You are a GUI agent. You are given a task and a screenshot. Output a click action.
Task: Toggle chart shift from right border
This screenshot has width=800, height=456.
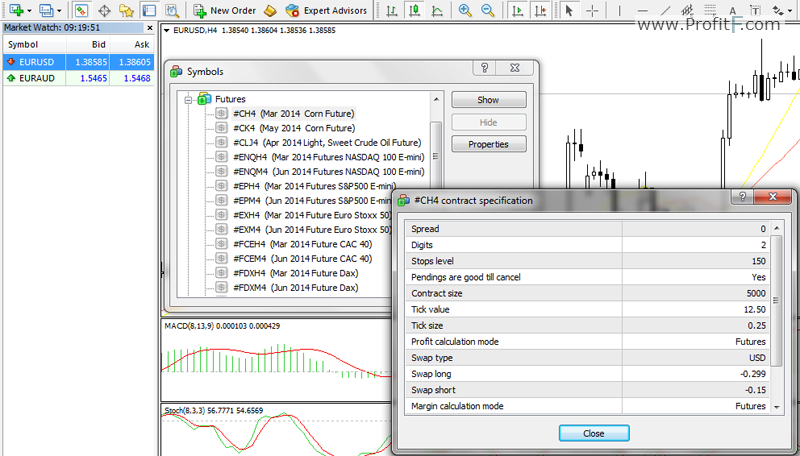point(540,10)
